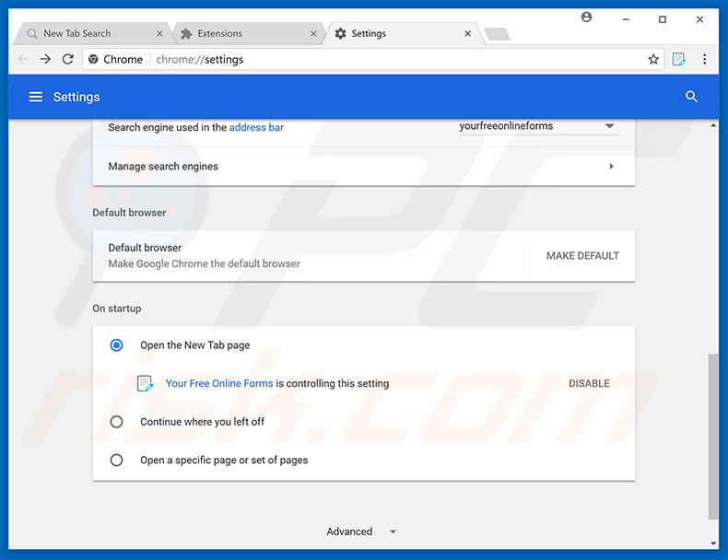The width and height of the screenshot is (728, 560).
Task: Bookmark this page with star icon
Action: point(653,59)
